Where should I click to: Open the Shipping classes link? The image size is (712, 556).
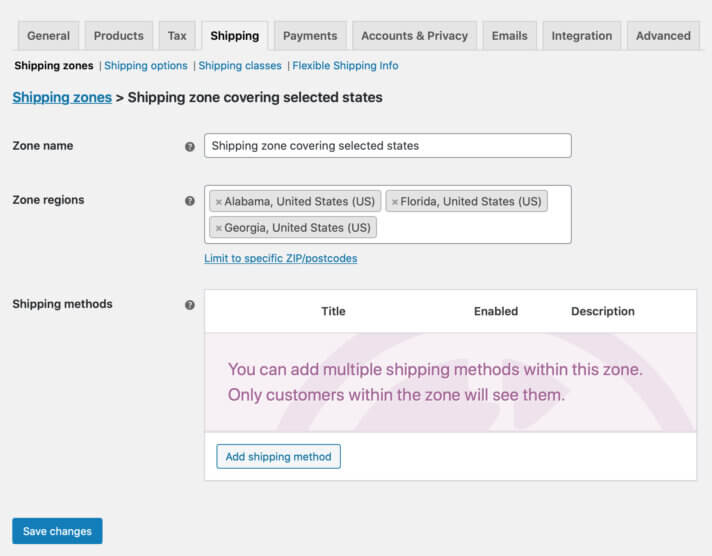pos(240,65)
